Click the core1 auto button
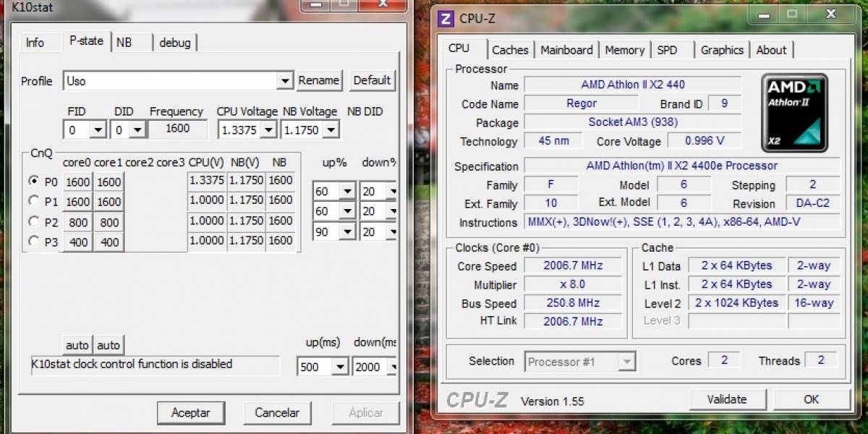868x434 pixels. pyautogui.click(x=109, y=345)
